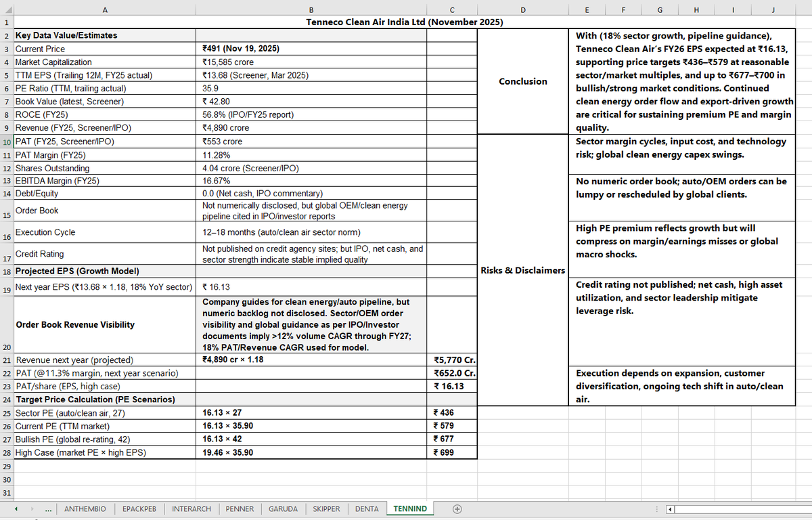Select the '11.28%' PAT margin cell
The height and width of the screenshot is (520, 812).
pos(311,154)
